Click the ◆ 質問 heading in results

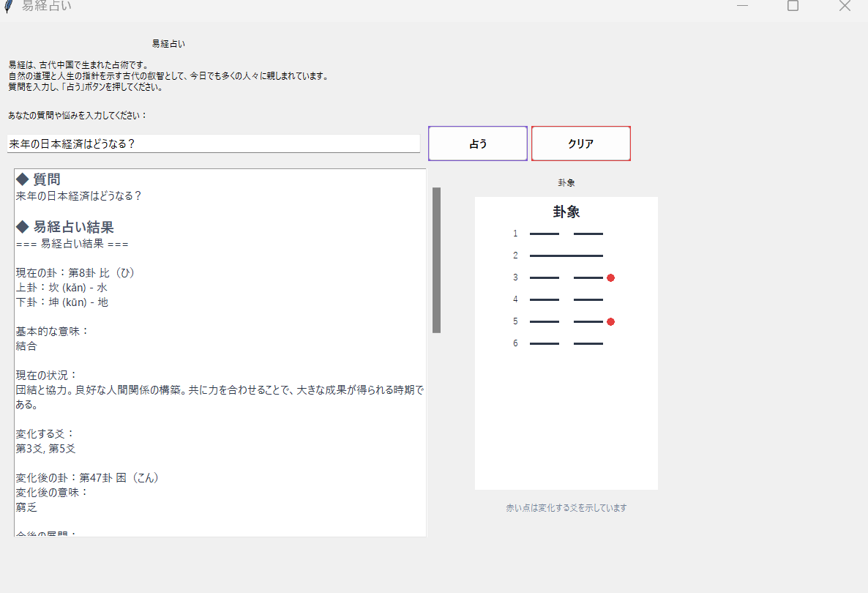pos(39,179)
